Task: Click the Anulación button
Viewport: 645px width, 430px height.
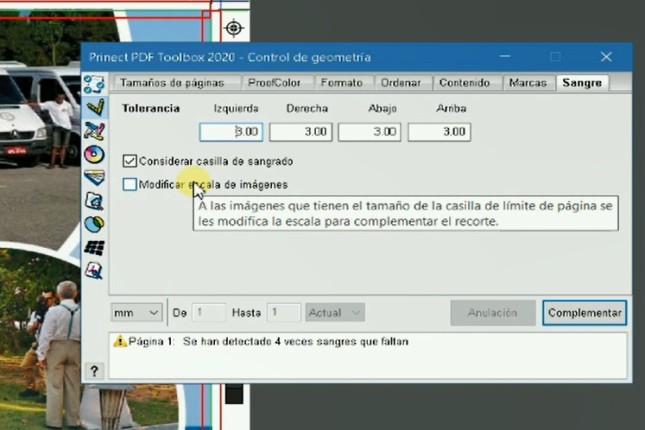Action: (x=492, y=313)
